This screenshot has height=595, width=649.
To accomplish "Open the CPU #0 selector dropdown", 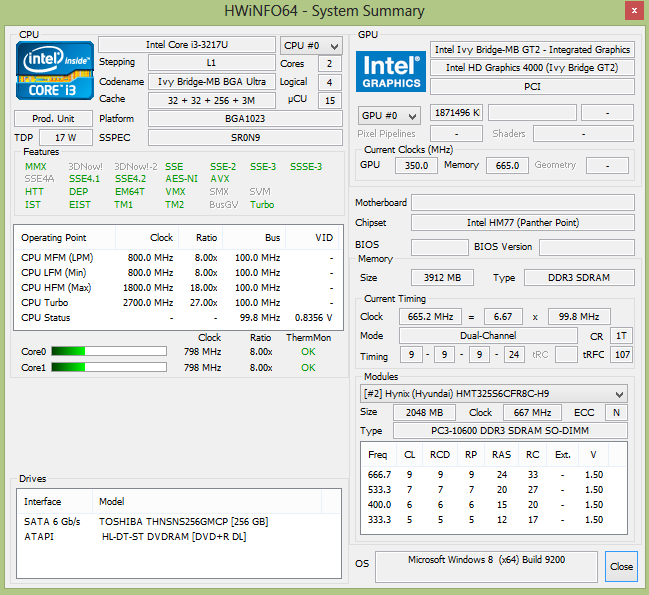I will click(x=311, y=45).
